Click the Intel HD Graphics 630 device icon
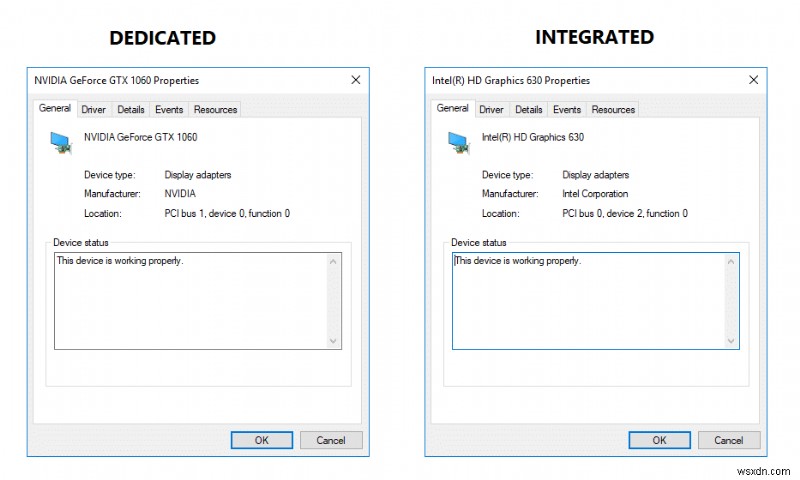This screenshot has height=480, width=800. (x=459, y=142)
